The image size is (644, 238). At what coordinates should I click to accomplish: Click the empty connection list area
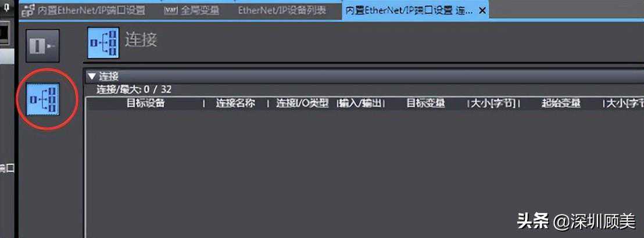click(364, 173)
